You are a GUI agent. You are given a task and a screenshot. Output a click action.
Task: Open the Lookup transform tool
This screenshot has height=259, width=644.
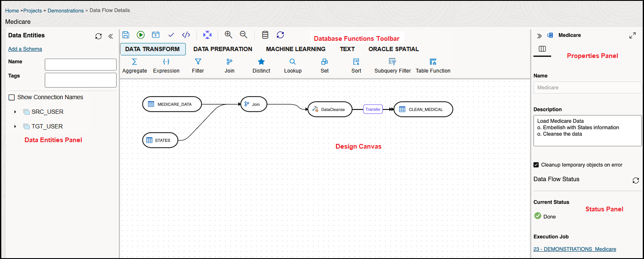pos(293,65)
